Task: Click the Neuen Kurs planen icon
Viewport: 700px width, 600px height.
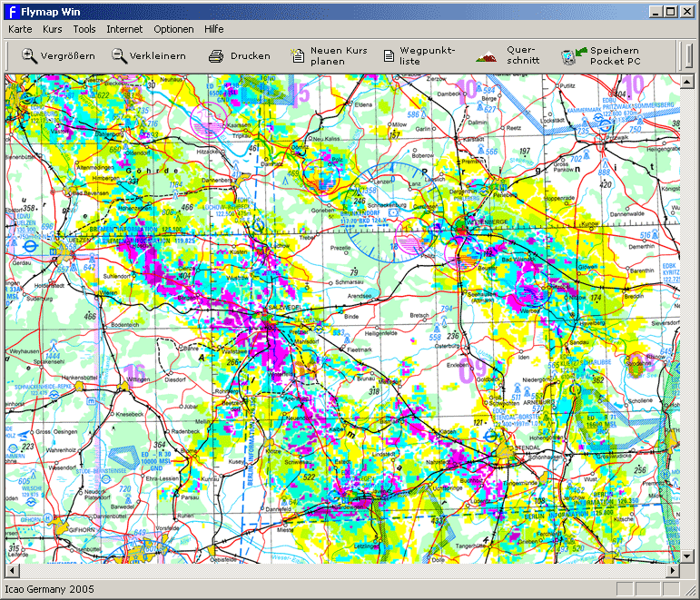Action: coord(297,55)
